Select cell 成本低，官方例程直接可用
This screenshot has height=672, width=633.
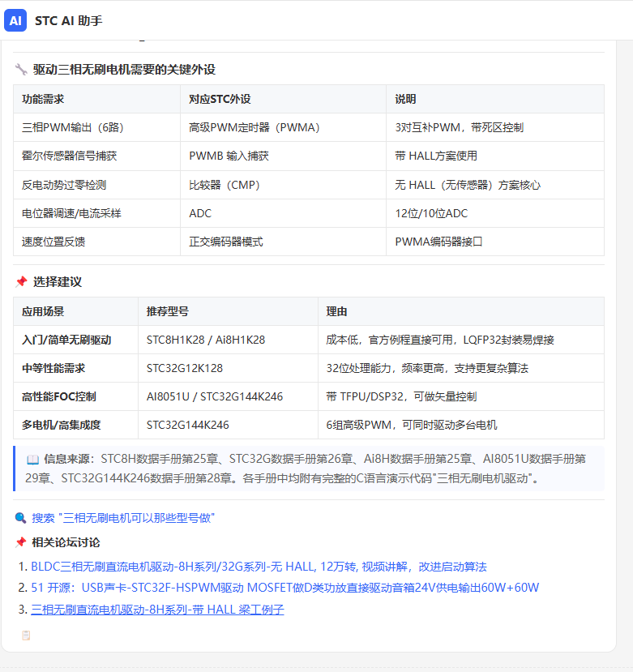tap(461, 340)
